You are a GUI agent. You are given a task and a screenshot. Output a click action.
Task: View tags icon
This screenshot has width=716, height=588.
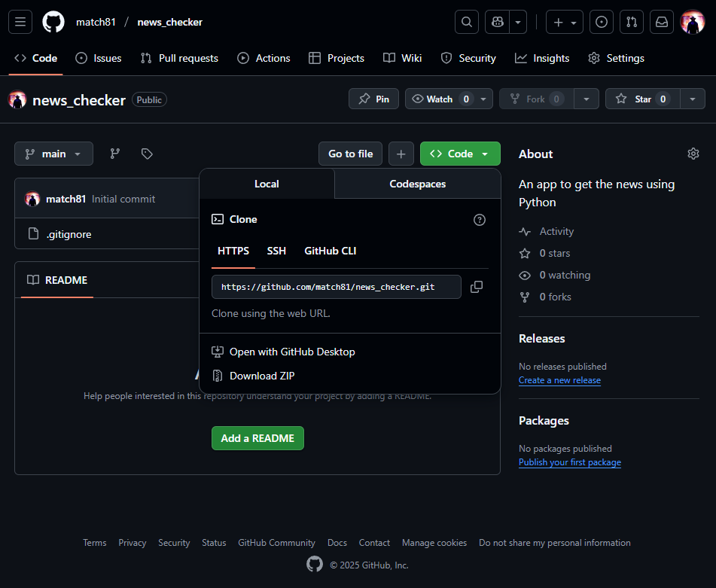point(147,154)
